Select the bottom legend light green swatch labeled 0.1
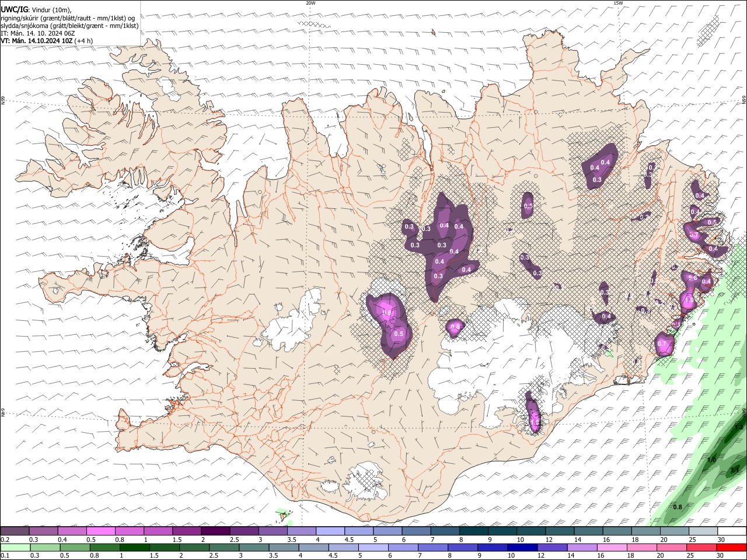This screenshot has width=747, height=560. pyautogui.click(x=15, y=548)
